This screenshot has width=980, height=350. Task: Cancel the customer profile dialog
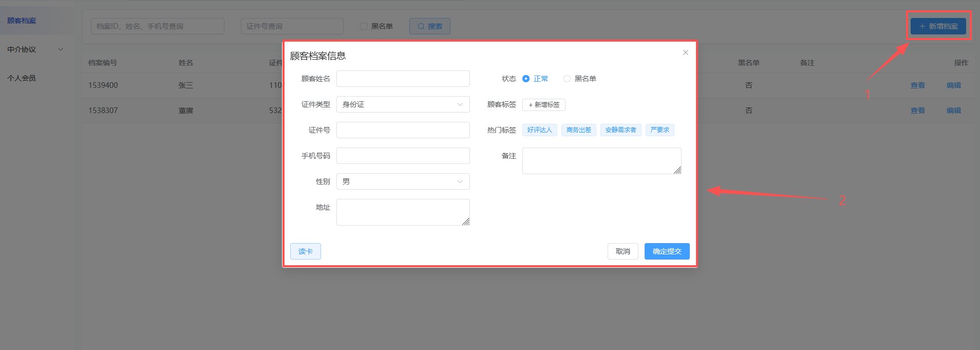tap(623, 251)
